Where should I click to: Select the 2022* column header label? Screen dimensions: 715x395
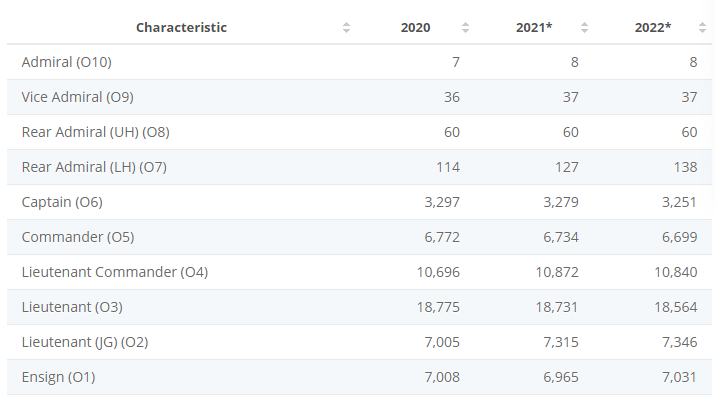click(653, 27)
